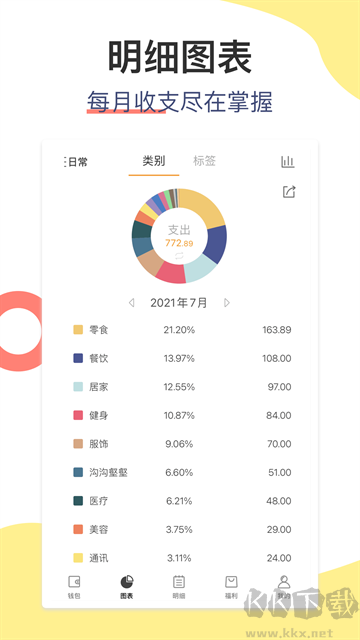Click the 3.11% percentage

(179, 558)
